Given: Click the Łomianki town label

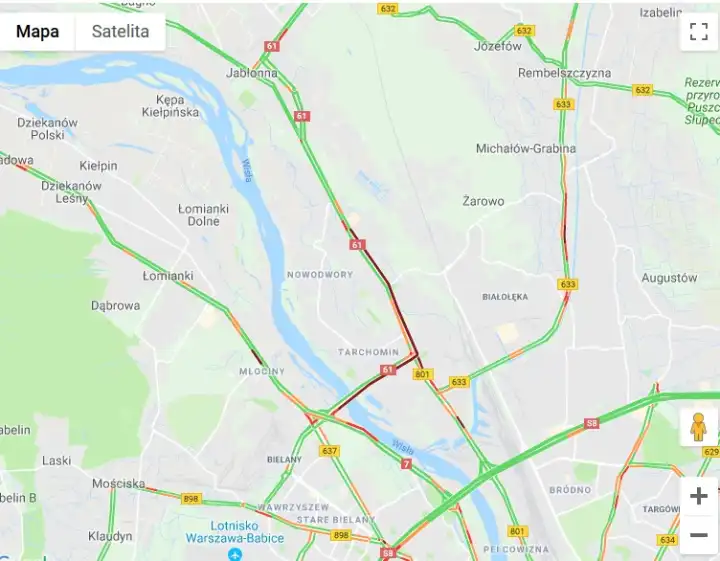Looking at the screenshot, I should (168, 276).
